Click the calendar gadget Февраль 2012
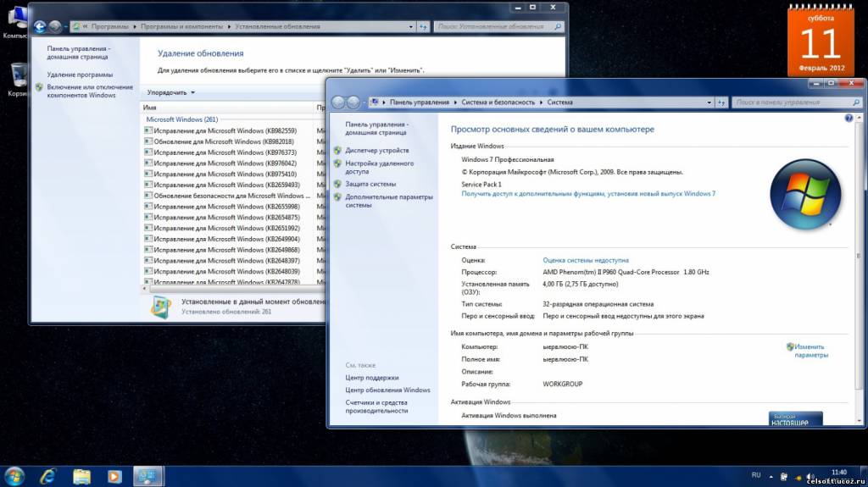This screenshot has width=868, height=487. point(821,41)
